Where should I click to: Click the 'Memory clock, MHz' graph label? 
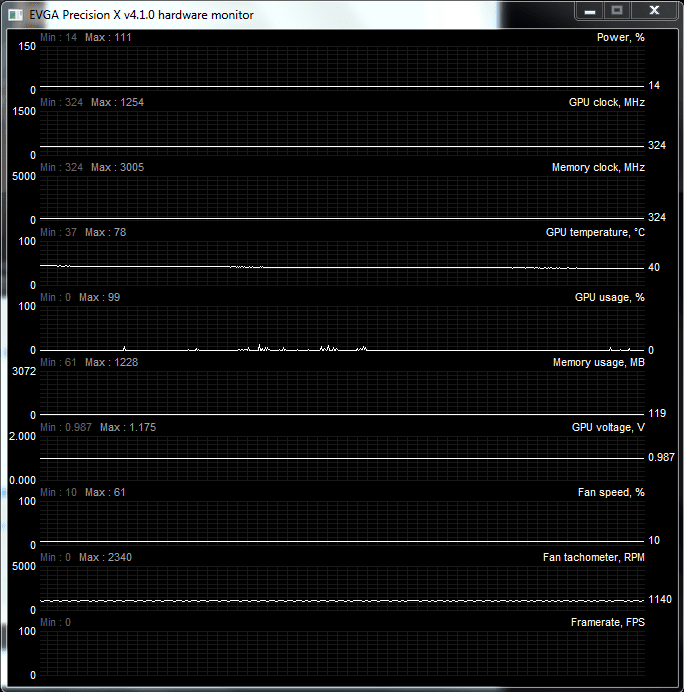(x=598, y=167)
